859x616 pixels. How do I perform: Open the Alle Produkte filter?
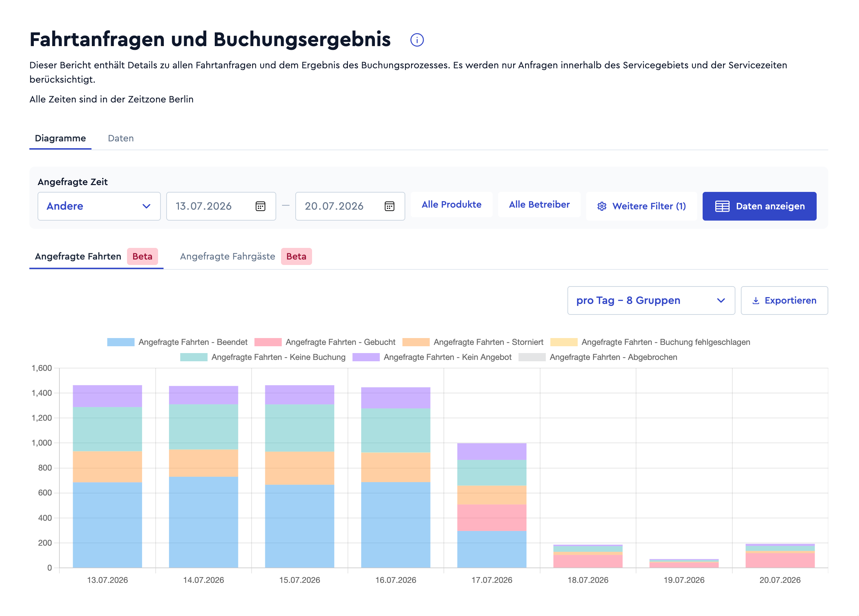[x=451, y=205]
